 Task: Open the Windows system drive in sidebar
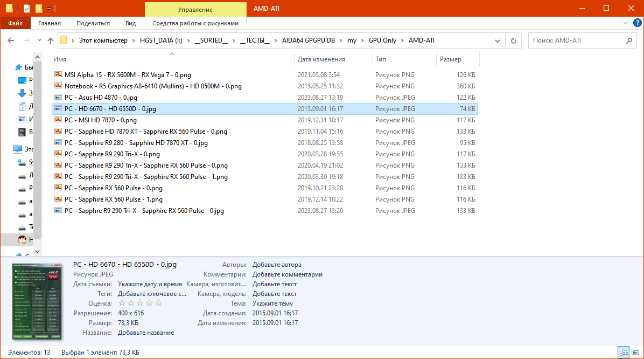[22, 162]
